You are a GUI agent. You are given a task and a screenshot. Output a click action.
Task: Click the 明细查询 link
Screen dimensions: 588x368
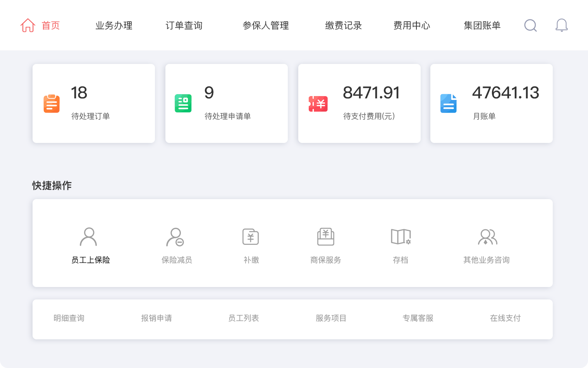[69, 318]
